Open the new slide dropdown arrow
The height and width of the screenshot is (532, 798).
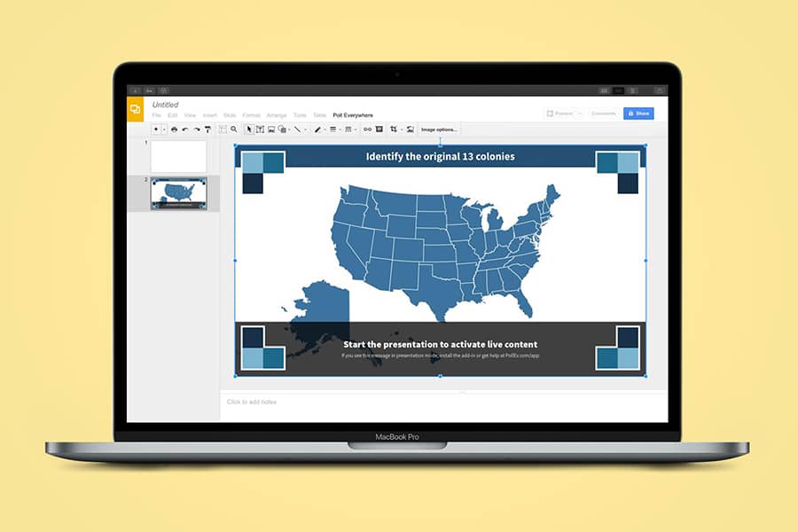click(164, 129)
